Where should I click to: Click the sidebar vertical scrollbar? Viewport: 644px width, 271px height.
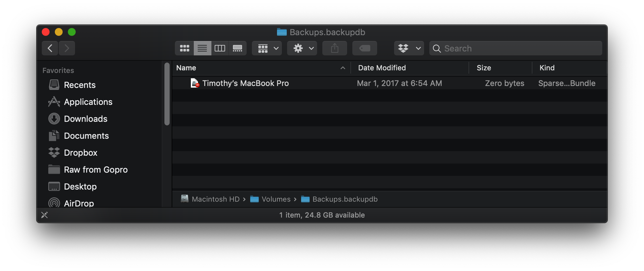click(167, 94)
